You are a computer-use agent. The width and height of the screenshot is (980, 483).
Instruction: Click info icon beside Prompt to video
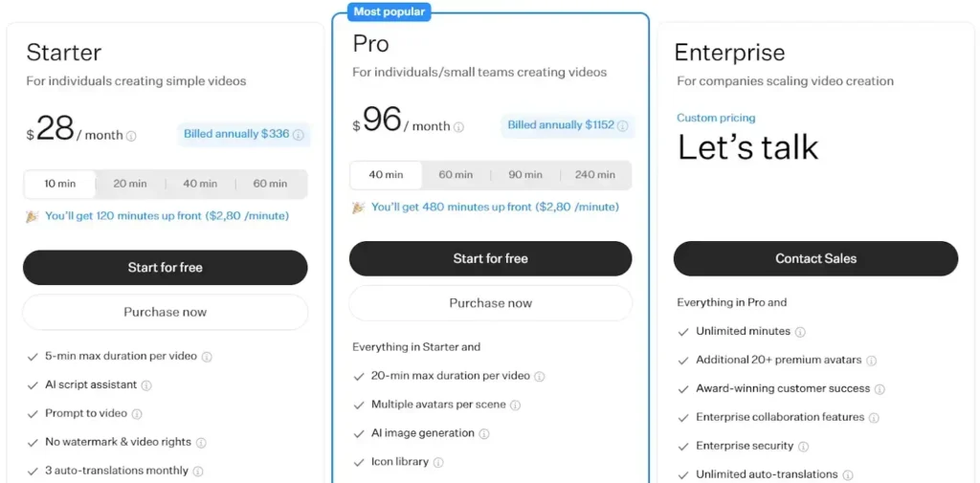click(137, 414)
